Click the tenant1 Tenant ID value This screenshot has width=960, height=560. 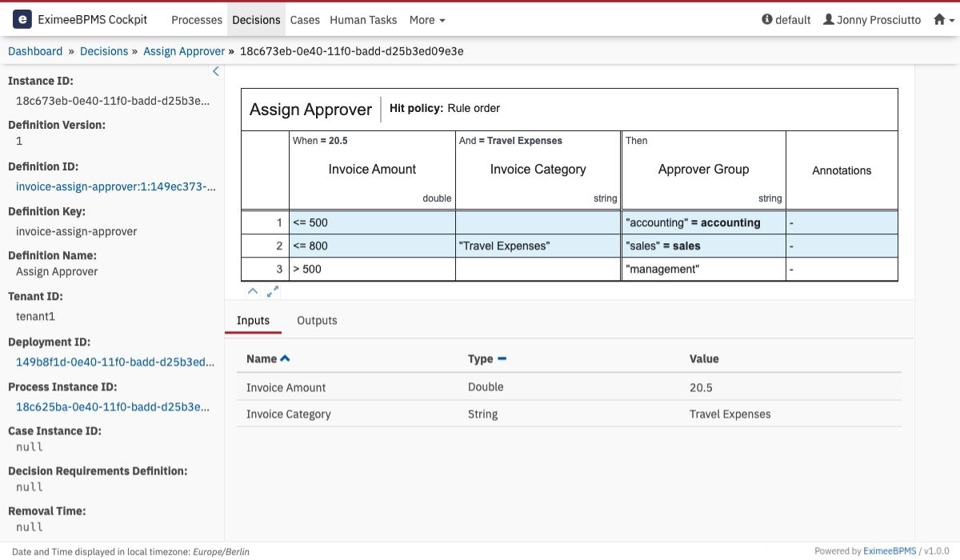[x=35, y=316]
